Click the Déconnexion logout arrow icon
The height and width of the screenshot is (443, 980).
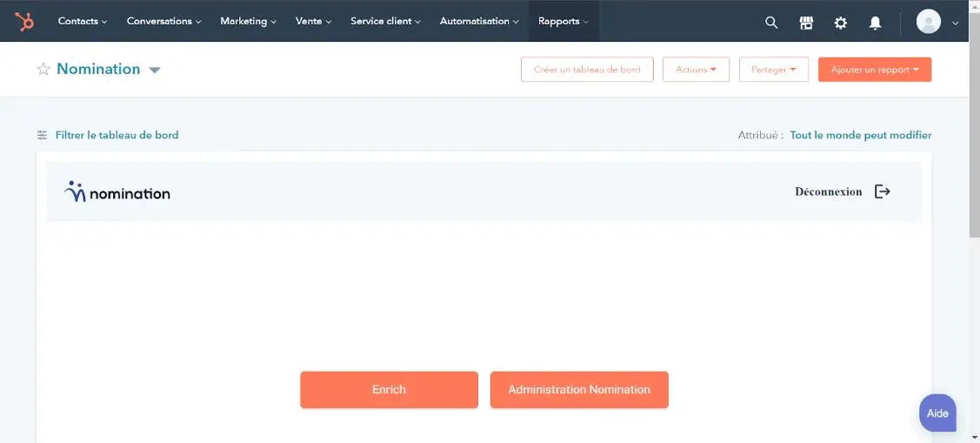pyautogui.click(x=882, y=191)
